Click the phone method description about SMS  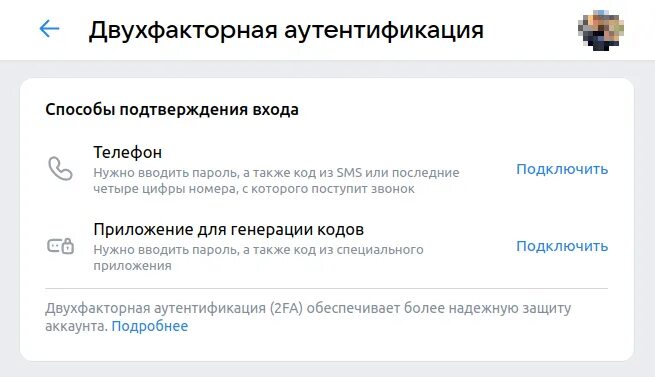point(276,181)
